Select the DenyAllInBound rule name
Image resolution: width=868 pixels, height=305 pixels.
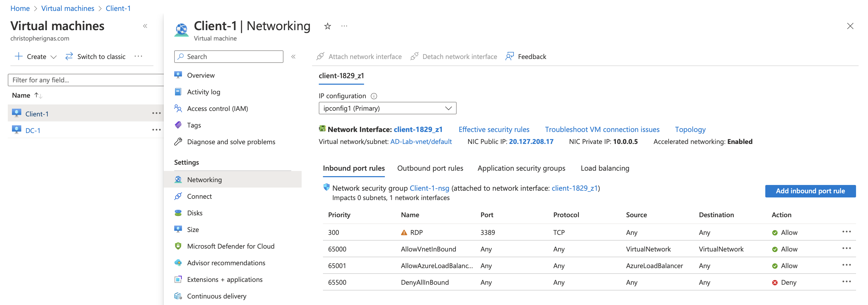pos(425,282)
